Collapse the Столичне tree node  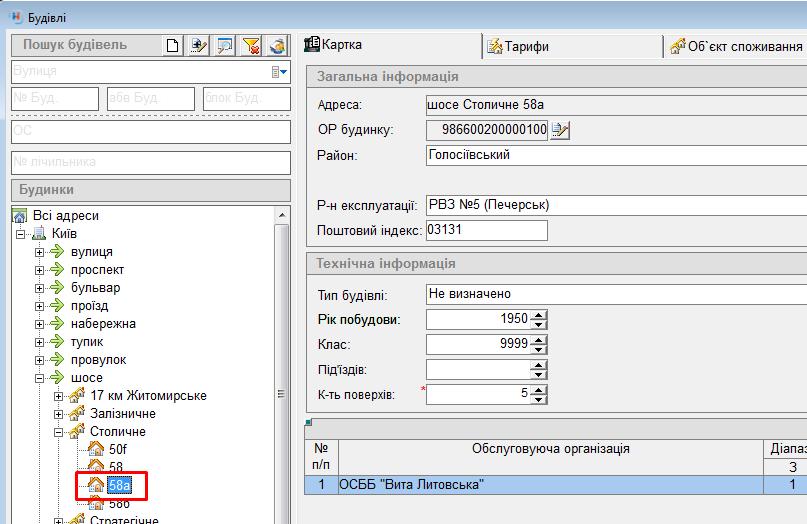(x=59, y=432)
